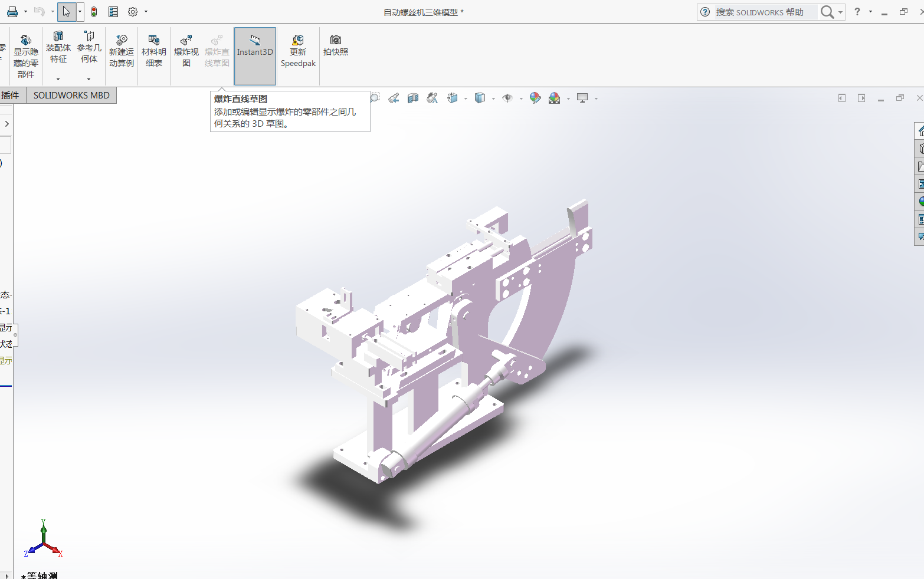
Task: Click 更新 Speedpak button
Action: point(298,51)
